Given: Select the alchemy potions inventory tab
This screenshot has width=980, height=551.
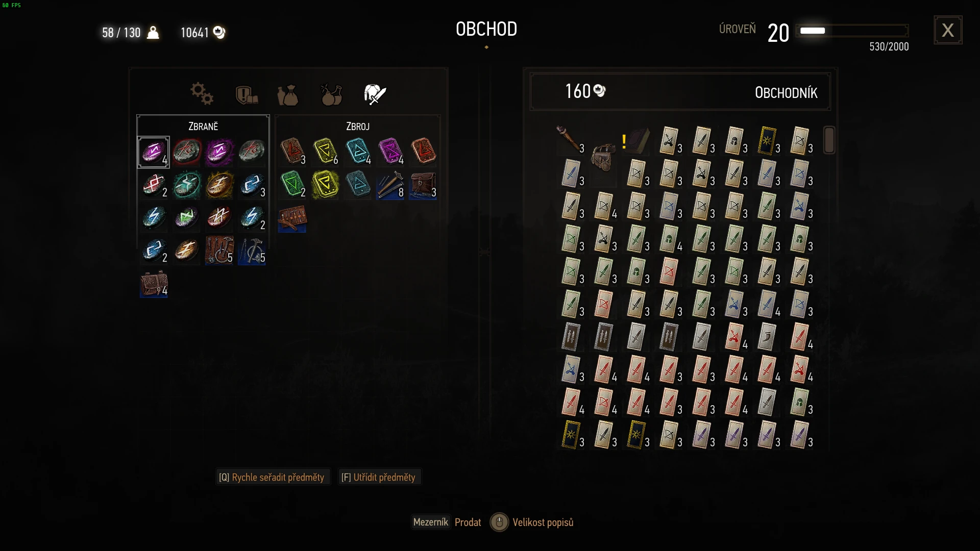Looking at the screenshot, I should click(331, 94).
